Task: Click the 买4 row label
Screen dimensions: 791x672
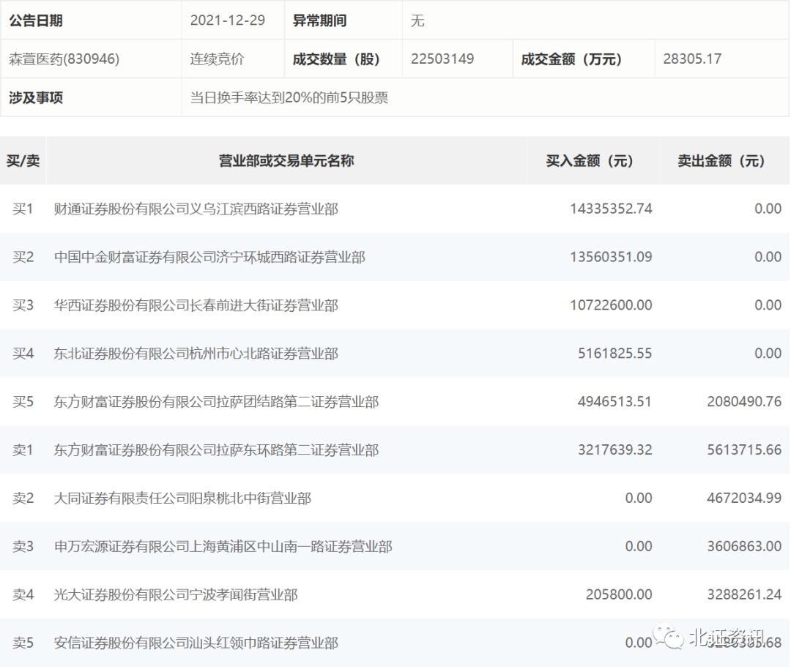Action: click(x=23, y=354)
